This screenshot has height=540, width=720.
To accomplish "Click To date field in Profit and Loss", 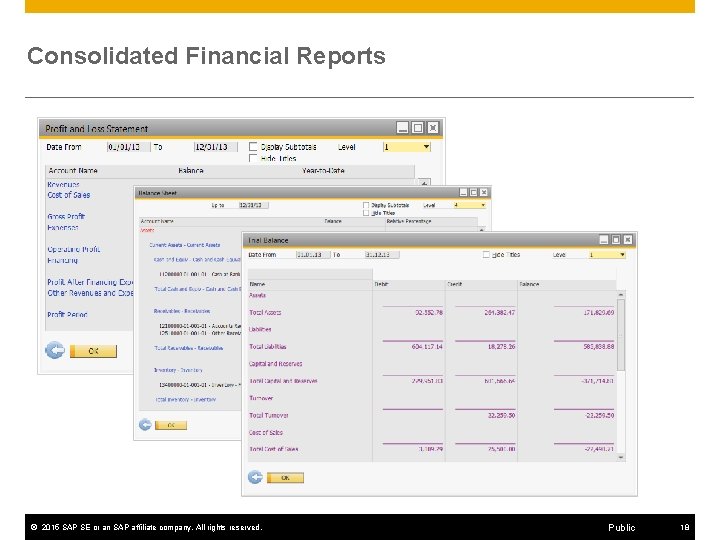I will [216, 147].
